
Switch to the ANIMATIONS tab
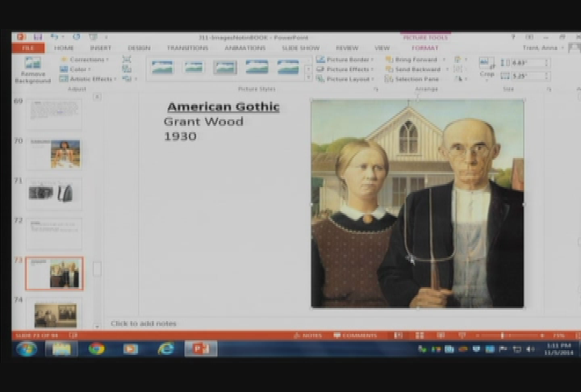(x=245, y=48)
